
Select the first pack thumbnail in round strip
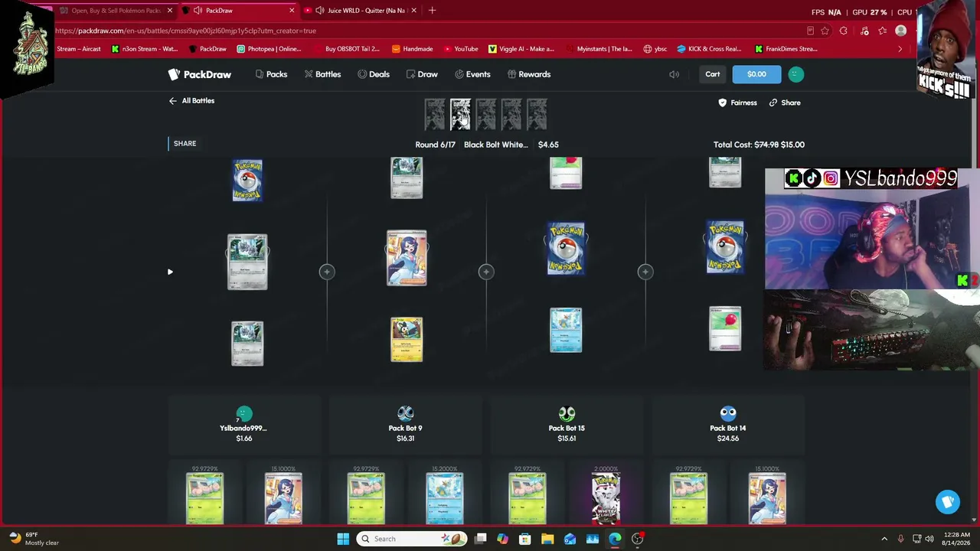click(434, 114)
